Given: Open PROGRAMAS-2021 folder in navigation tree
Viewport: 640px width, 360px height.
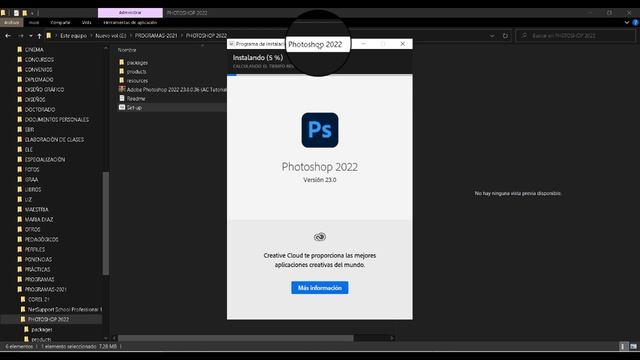Looking at the screenshot, I should click(x=45, y=289).
